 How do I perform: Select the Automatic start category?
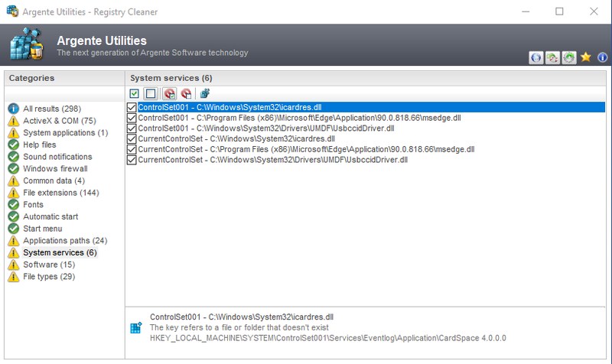coord(50,217)
